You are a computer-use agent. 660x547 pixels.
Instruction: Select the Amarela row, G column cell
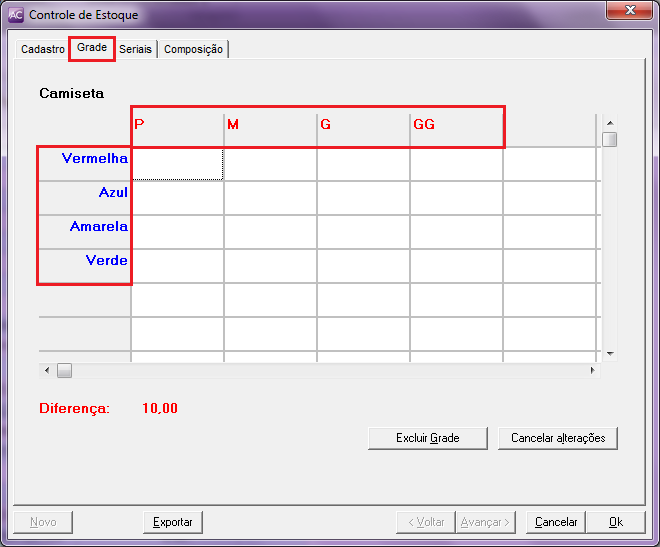[363, 232]
